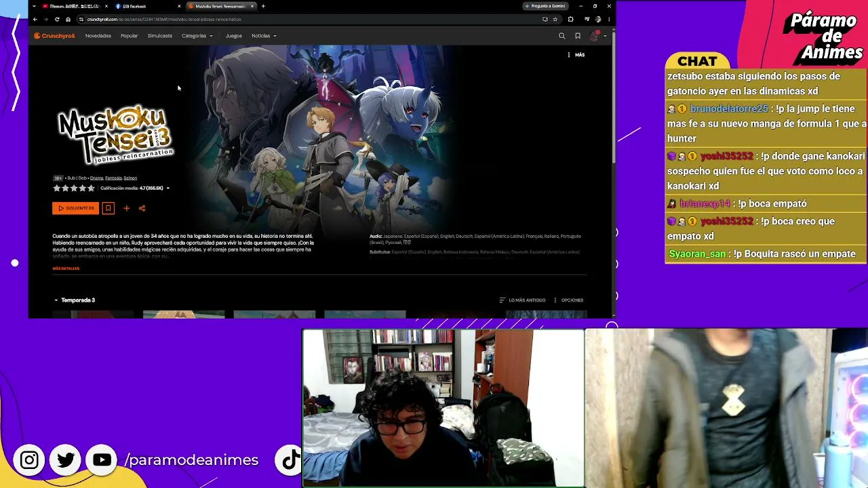Add series to watchlist with bookmark button
868x488 pixels.
click(108, 208)
